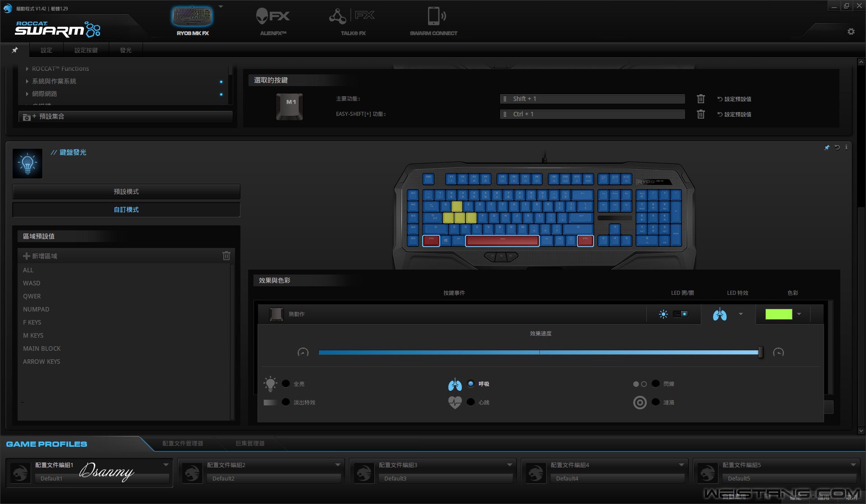The height and width of the screenshot is (504, 866).
Task: Click the M1 key thumbnail
Action: [290, 106]
